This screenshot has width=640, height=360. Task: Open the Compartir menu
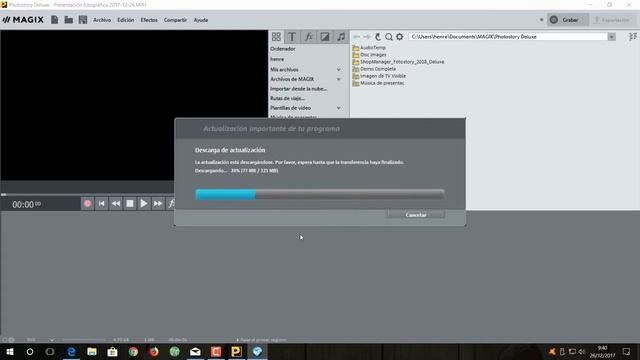click(x=175, y=20)
